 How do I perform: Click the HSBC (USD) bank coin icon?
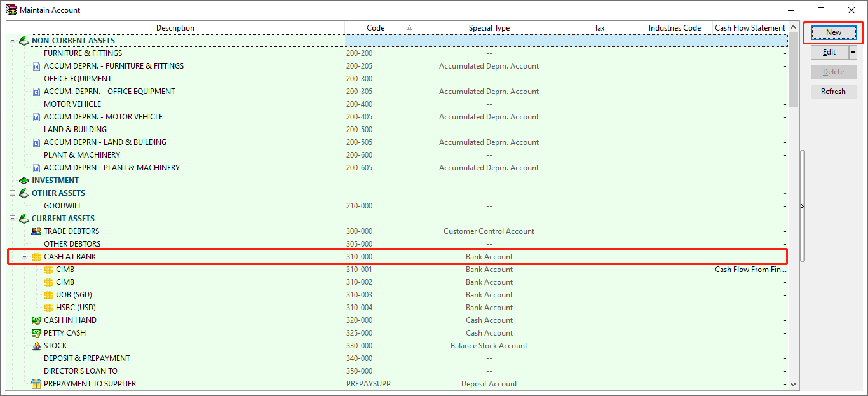coord(49,308)
